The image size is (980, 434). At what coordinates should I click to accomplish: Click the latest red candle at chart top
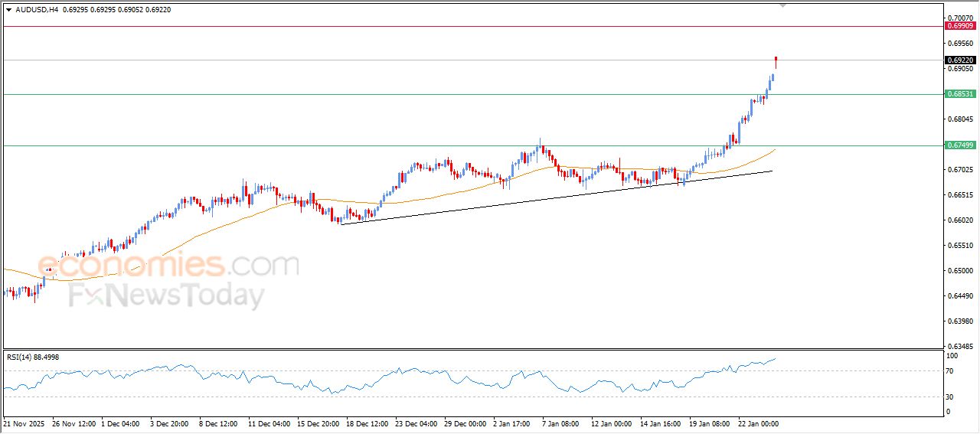[x=776, y=60]
